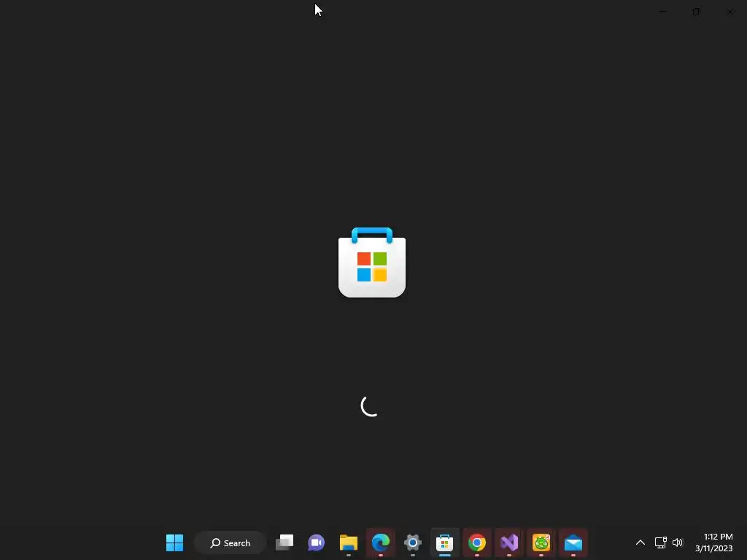Launch the Chat (Teams) taskbar icon

[x=317, y=542]
